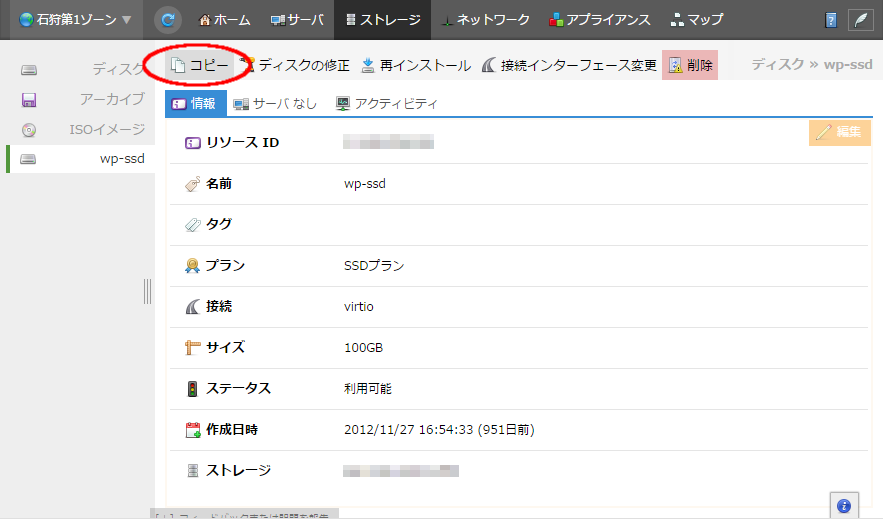The height and width of the screenshot is (519, 883).
Task: Open the サーバ top menu item
Action: pos(297,20)
